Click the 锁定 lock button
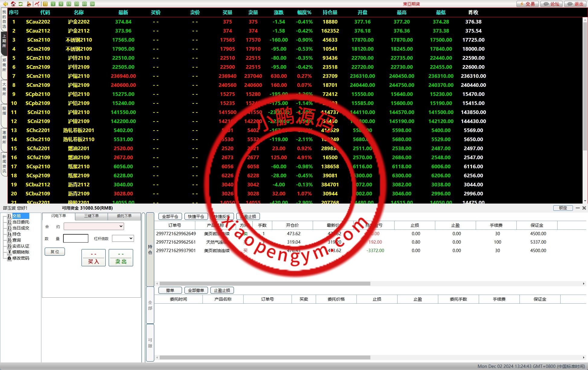The image size is (588, 370). pyautogui.click(x=563, y=208)
